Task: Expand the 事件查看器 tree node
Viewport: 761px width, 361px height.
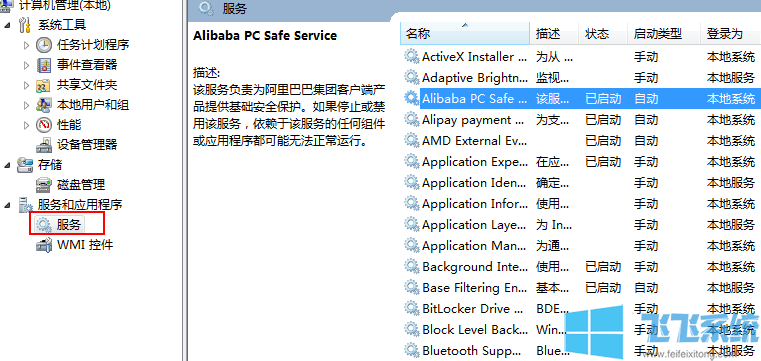Action: coord(27,65)
